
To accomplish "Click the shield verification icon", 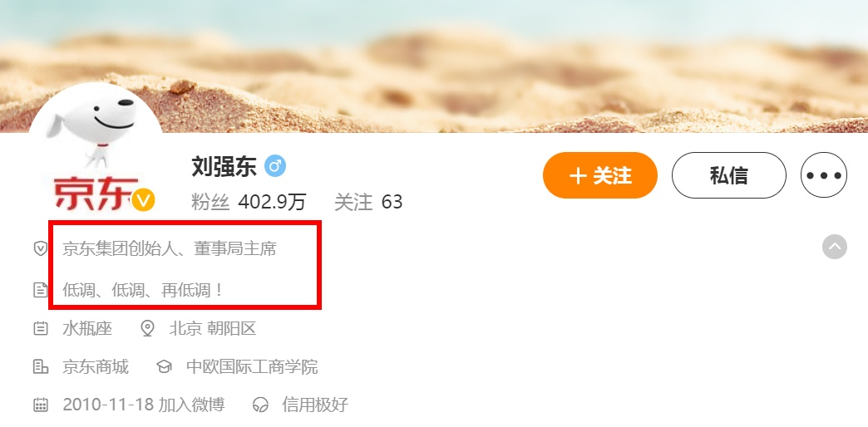I will 41,248.
